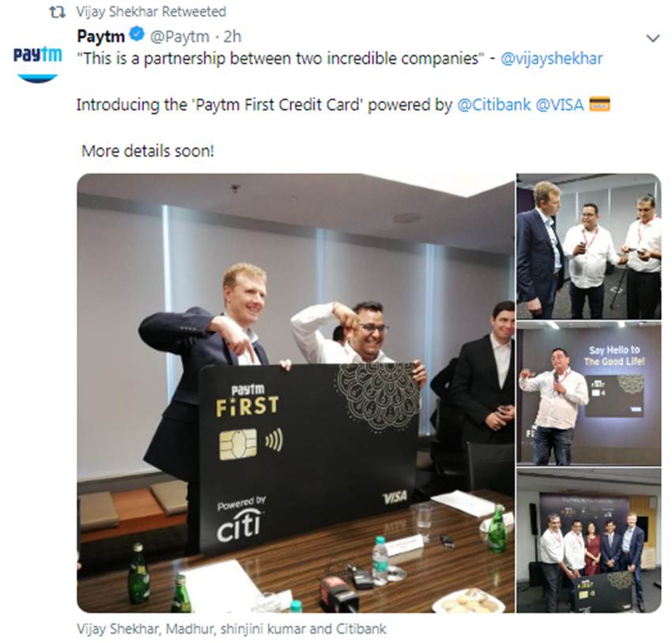Click the Paytm account name

(101, 36)
